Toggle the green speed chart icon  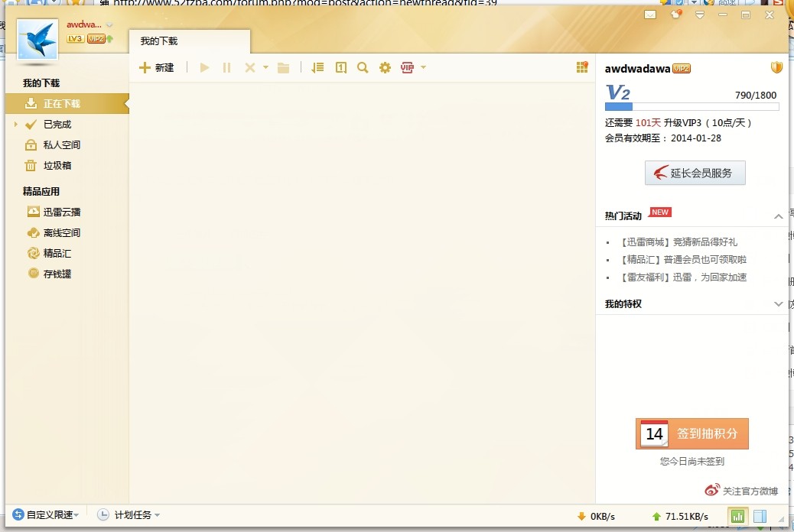tap(738, 516)
